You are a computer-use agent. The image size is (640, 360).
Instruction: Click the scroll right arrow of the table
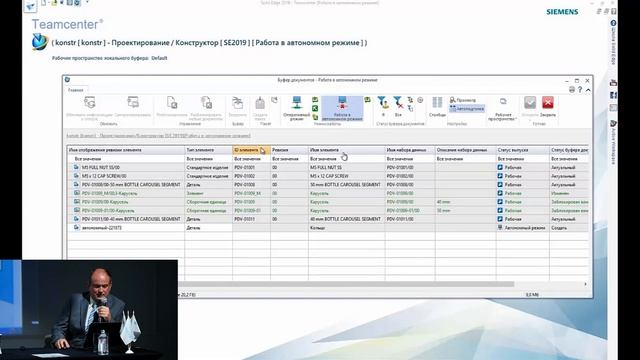(585, 284)
